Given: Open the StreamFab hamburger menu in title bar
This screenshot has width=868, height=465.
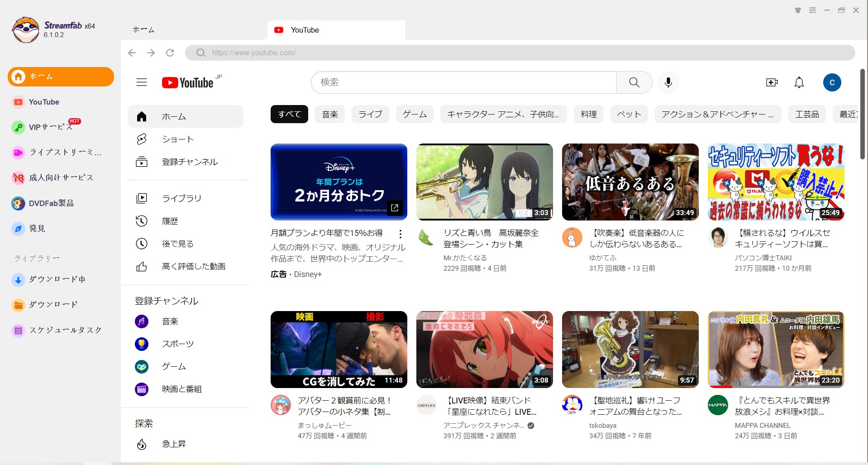Looking at the screenshot, I should (812, 10).
